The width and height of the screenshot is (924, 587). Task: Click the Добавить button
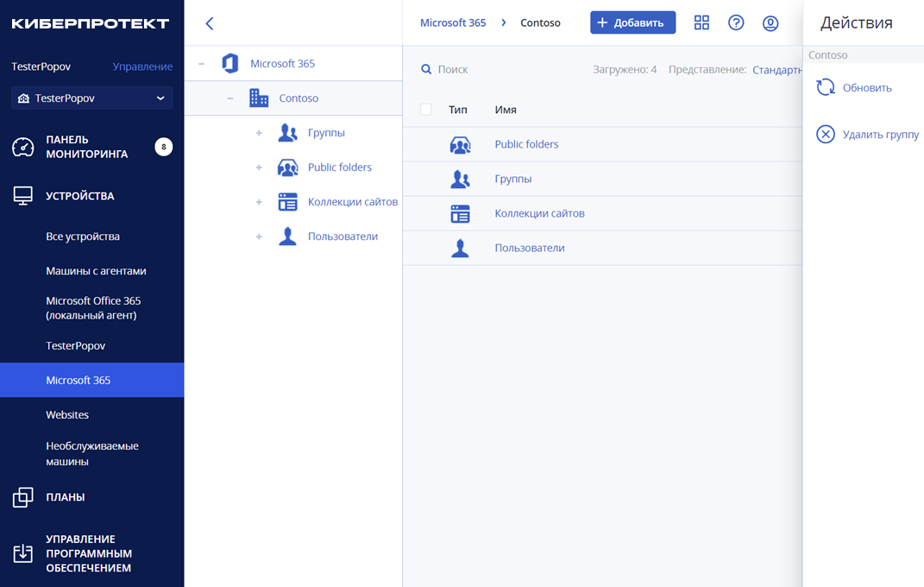633,23
